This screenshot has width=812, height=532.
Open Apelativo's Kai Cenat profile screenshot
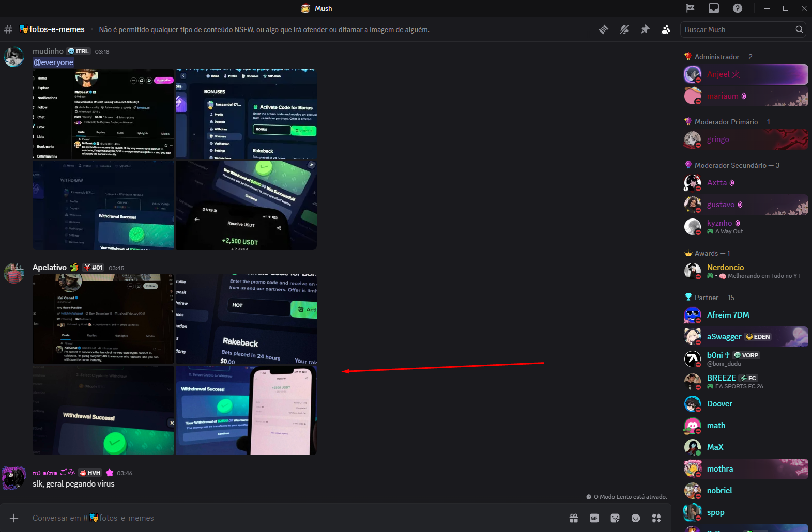103,319
